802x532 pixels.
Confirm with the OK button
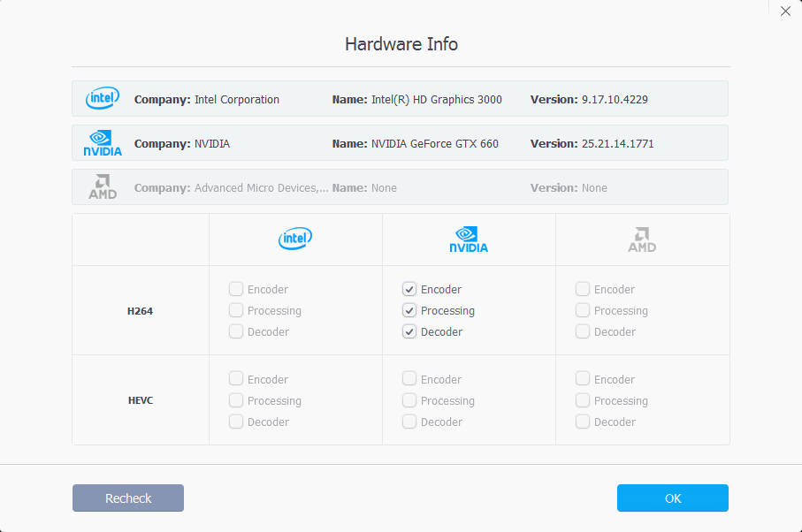pyautogui.click(x=673, y=498)
